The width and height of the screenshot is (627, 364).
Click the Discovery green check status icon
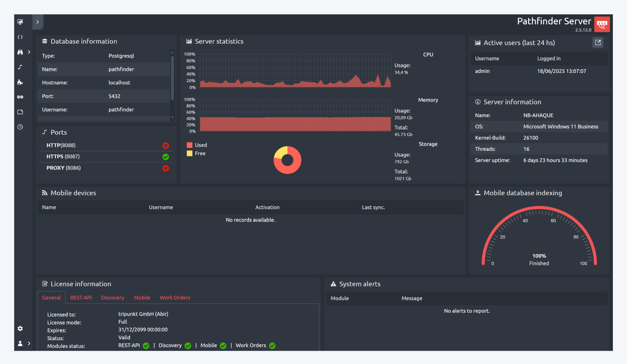point(188,346)
